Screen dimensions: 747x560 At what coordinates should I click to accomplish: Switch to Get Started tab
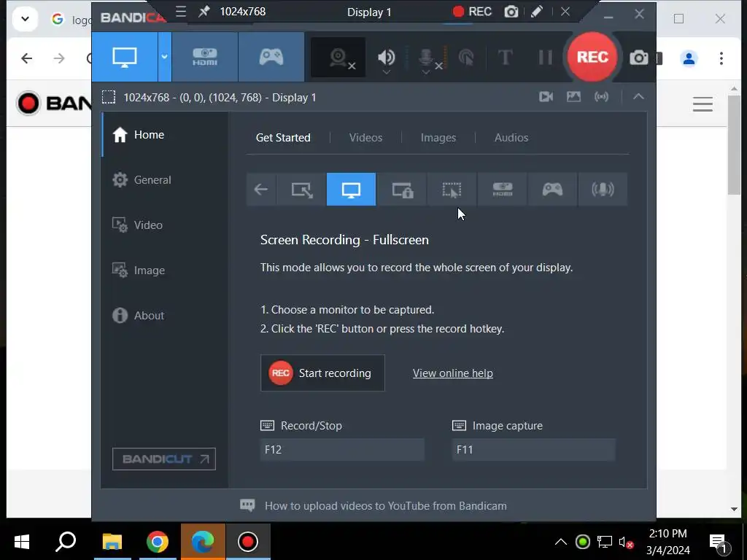(x=283, y=138)
